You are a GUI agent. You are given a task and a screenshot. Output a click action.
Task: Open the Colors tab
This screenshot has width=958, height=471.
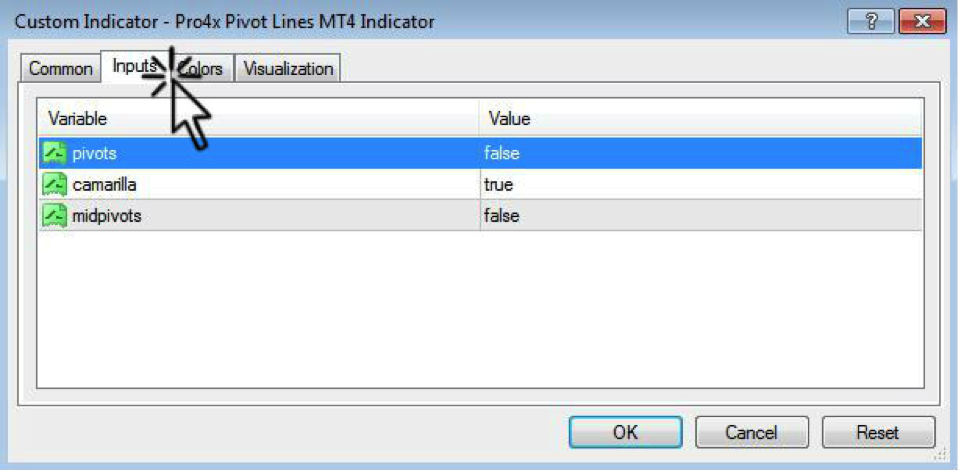203,69
